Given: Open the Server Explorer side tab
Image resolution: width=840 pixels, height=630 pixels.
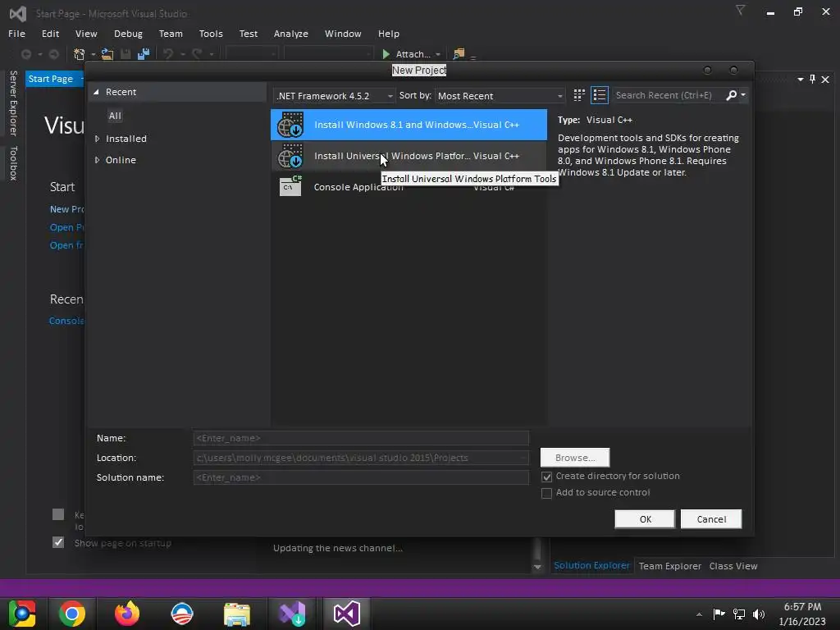Looking at the screenshot, I should coord(14,103).
